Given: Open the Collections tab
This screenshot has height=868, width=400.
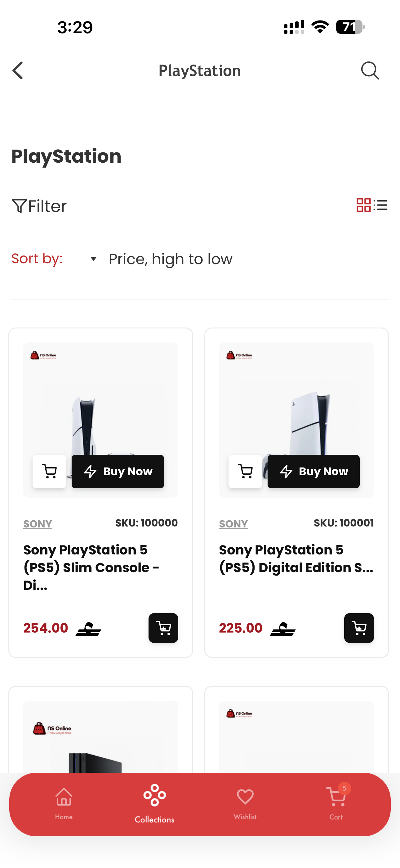Looking at the screenshot, I should pyautogui.click(x=154, y=804).
